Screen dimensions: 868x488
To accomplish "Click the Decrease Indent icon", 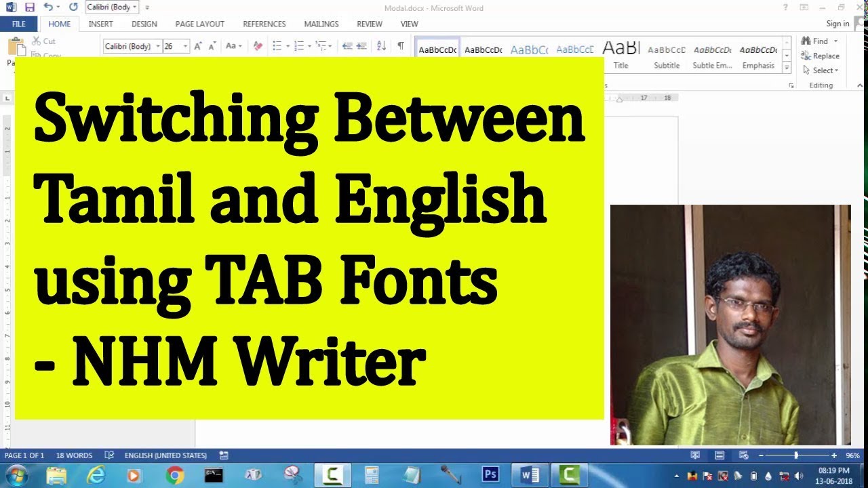I will 347,46.
